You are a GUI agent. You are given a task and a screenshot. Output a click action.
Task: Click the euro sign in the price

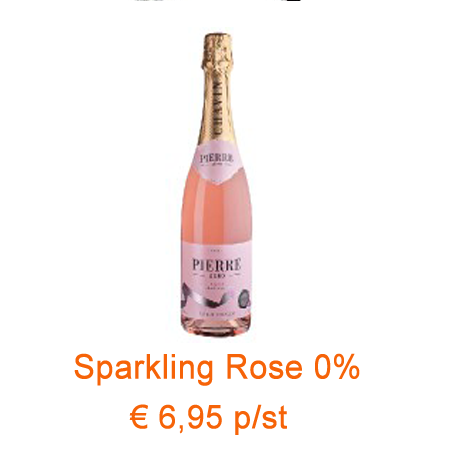[x=139, y=417]
